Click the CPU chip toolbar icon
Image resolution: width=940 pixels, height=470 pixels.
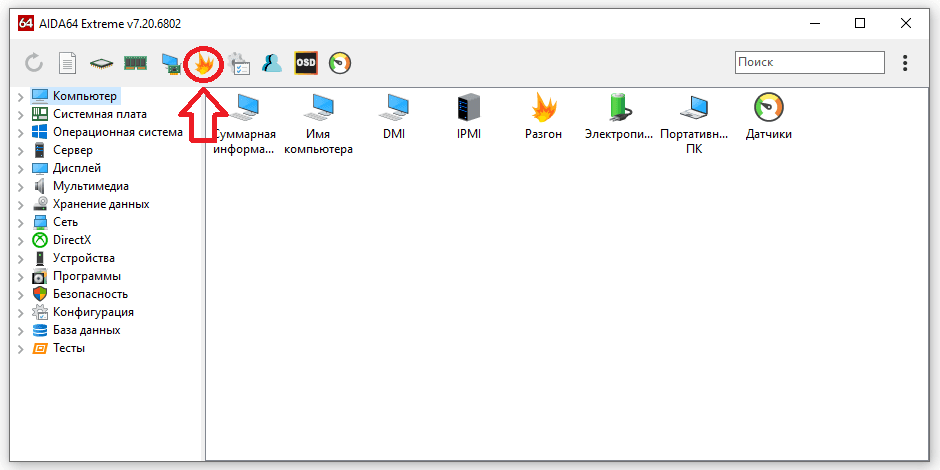coord(102,63)
